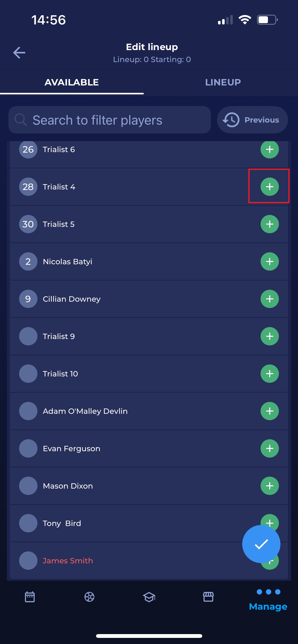Add Trialist 10 with the plus button

[269, 374]
